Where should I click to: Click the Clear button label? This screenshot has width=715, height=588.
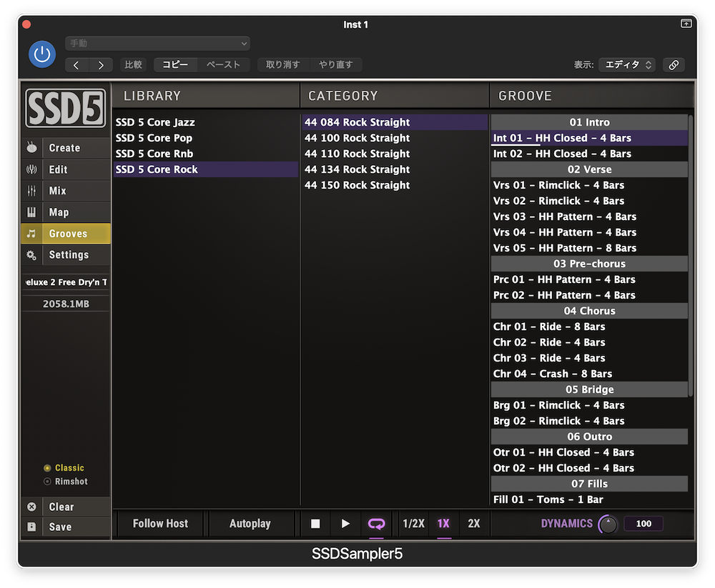tap(61, 507)
